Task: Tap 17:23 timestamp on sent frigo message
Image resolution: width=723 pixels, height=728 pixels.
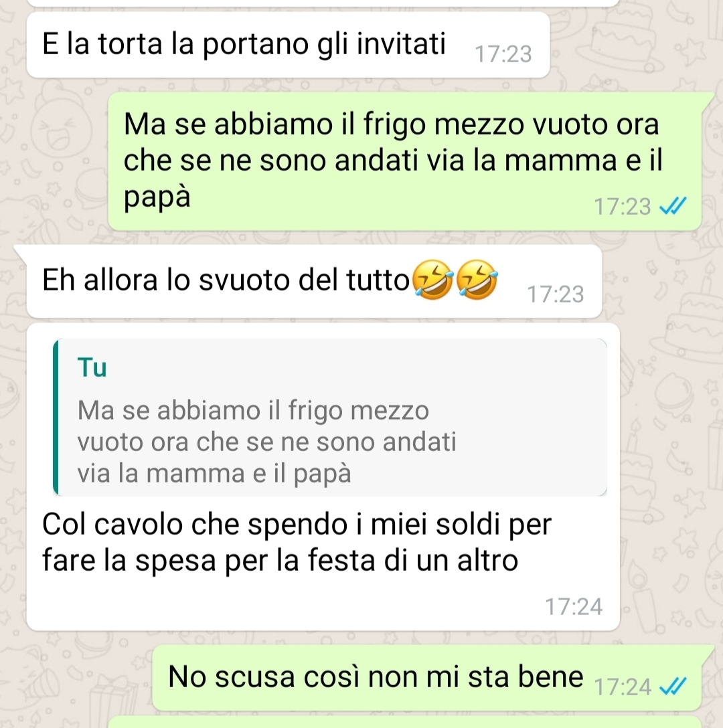Action: pos(622,207)
